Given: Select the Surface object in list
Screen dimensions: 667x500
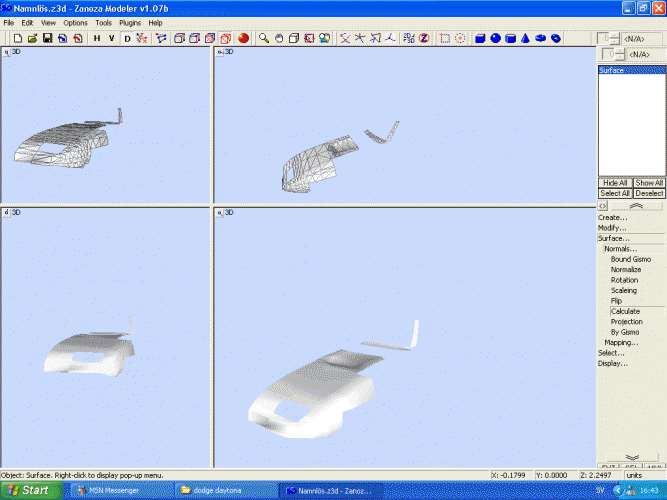Looking at the screenshot, I should (612, 71).
